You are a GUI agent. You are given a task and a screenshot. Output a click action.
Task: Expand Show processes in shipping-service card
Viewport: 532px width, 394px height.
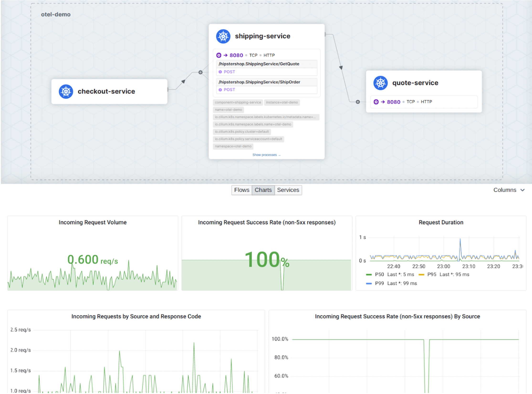(x=266, y=155)
